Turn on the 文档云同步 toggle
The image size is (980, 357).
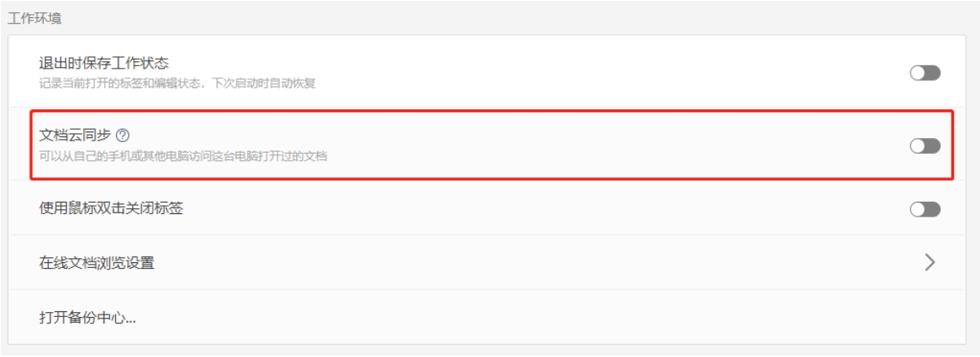pyautogui.click(x=925, y=145)
